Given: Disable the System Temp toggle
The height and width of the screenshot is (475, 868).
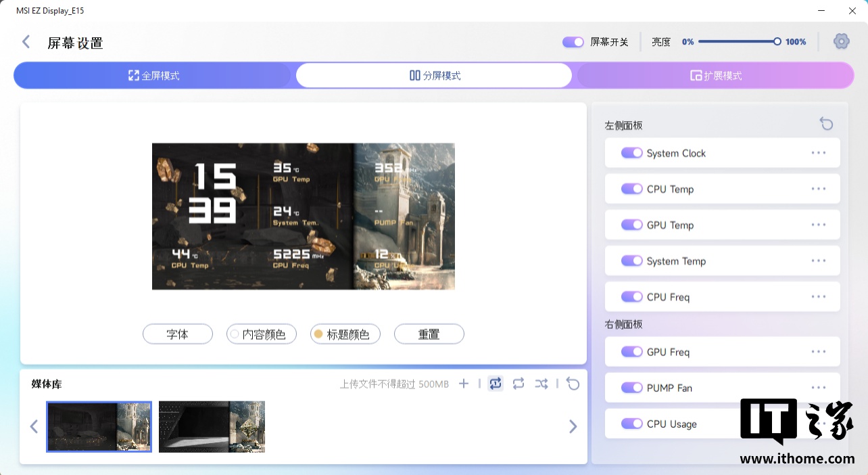Looking at the screenshot, I should click(x=632, y=261).
